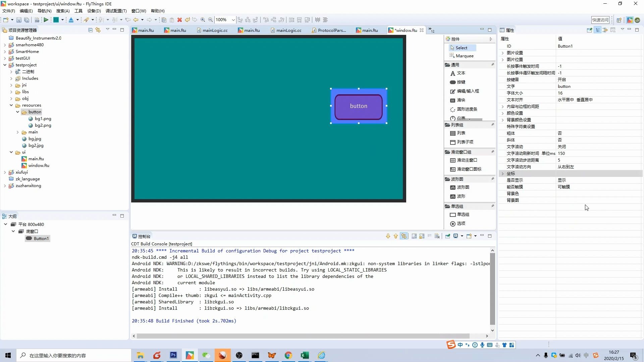Click the Zoom Out magnifier icon

coord(210,20)
